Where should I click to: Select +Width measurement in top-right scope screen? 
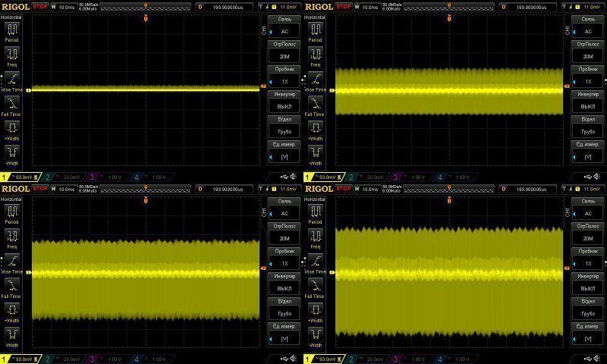(315, 130)
